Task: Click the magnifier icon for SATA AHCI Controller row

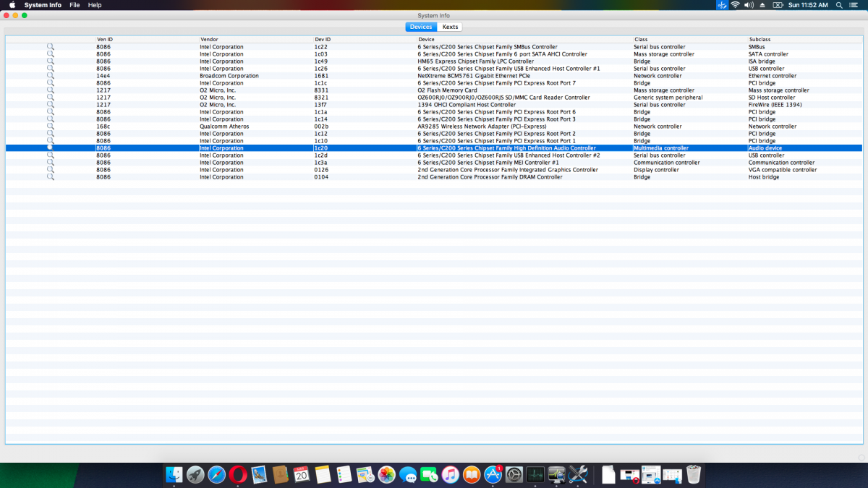Action: (51, 54)
